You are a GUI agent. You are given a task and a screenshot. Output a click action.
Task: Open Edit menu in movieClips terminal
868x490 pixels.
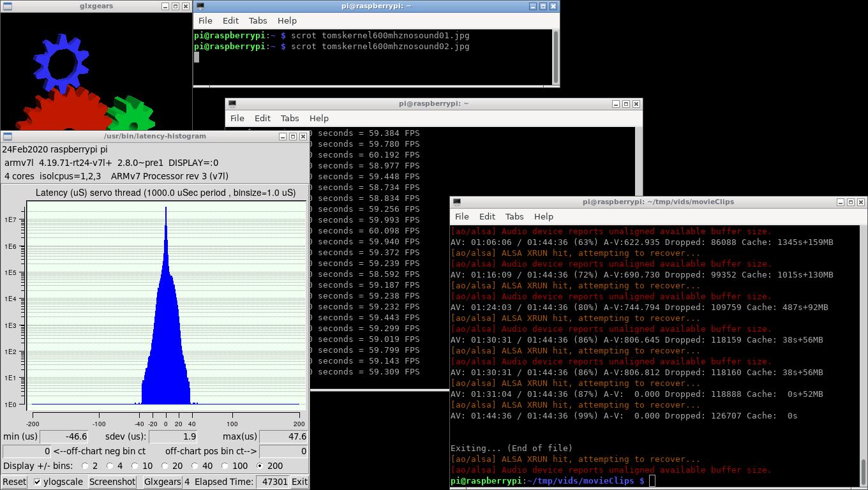click(487, 217)
